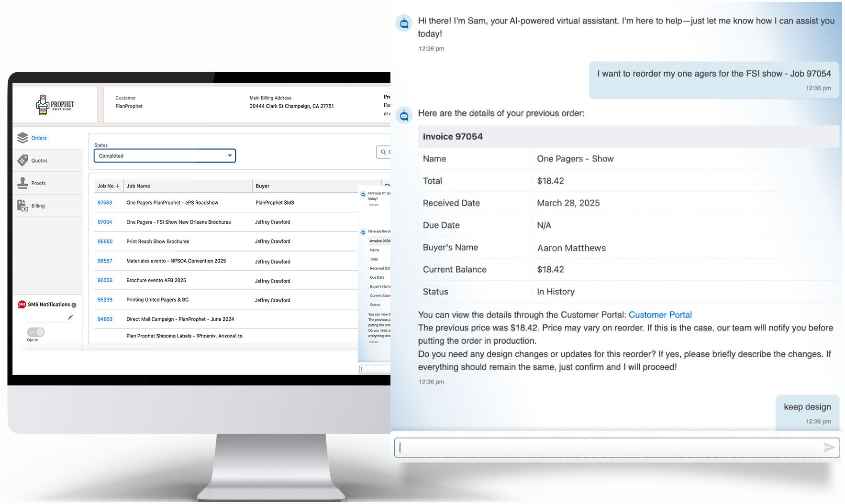Screen dimensions: 845x504
Task: Click the Billing invoice icon
Action: click(23, 205)
